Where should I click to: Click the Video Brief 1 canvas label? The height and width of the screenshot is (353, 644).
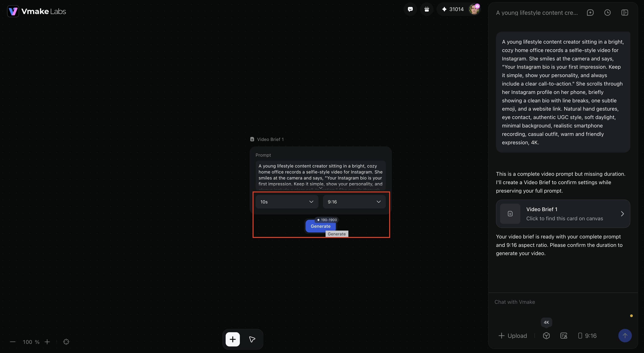[270, 139]
